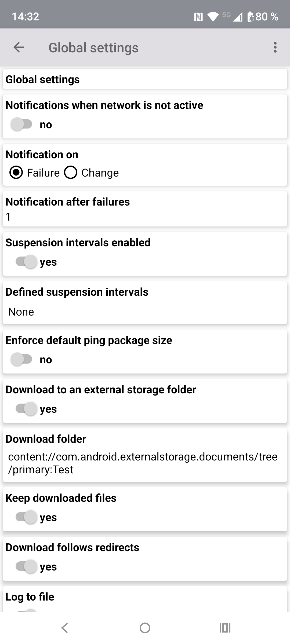The width and height of the screenshot is (290, 644).
Task: Select the Failure radio button
Action: (16, 173)
